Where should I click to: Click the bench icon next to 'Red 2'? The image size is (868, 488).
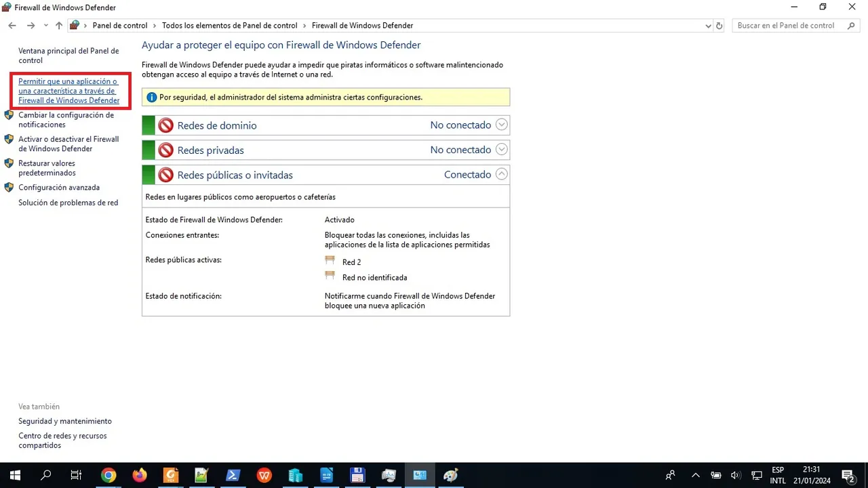330,261
